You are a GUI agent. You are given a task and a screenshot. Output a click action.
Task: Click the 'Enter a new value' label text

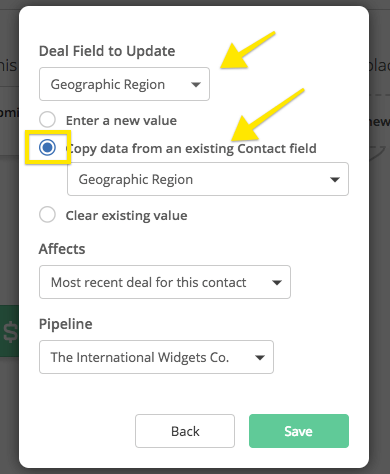pyautogui.click(x=121, y=121)
